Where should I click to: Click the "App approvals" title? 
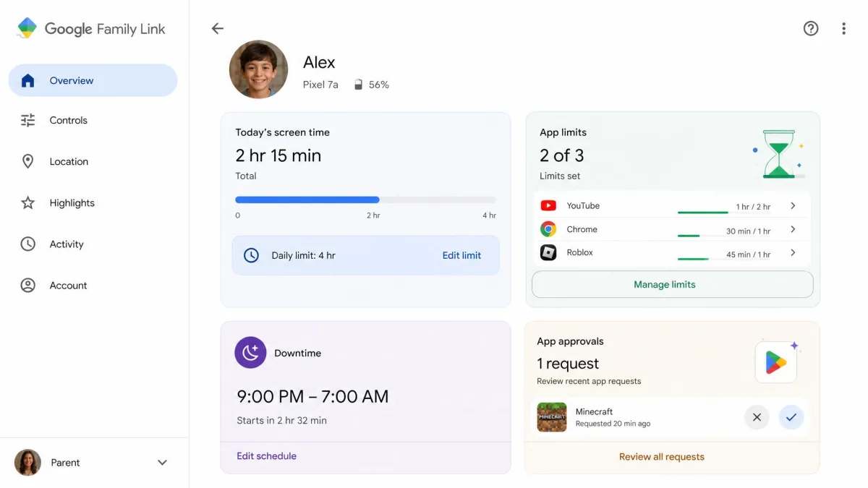pos(570,341)
